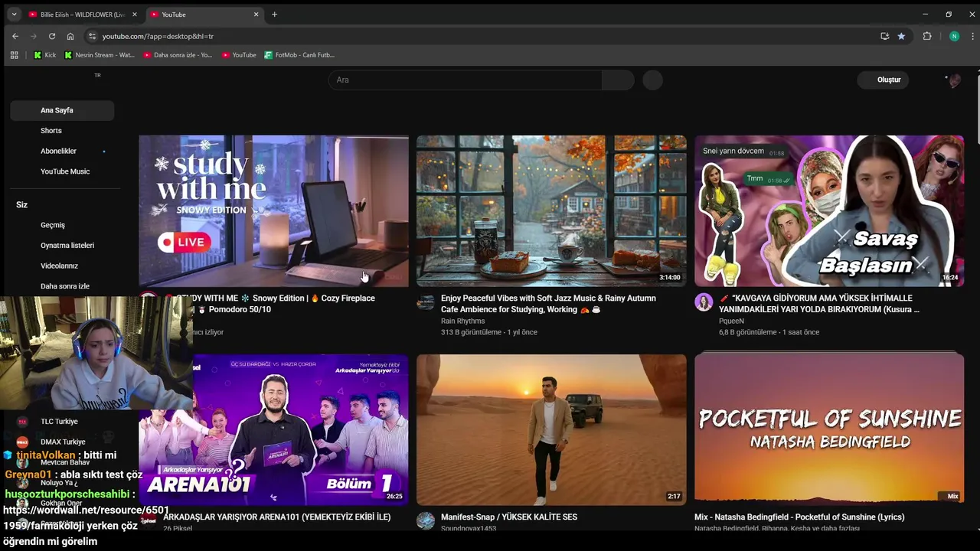Open the Rain Rhythms channel name link
Screen dimensions: 980x551
tap(462, 321)
